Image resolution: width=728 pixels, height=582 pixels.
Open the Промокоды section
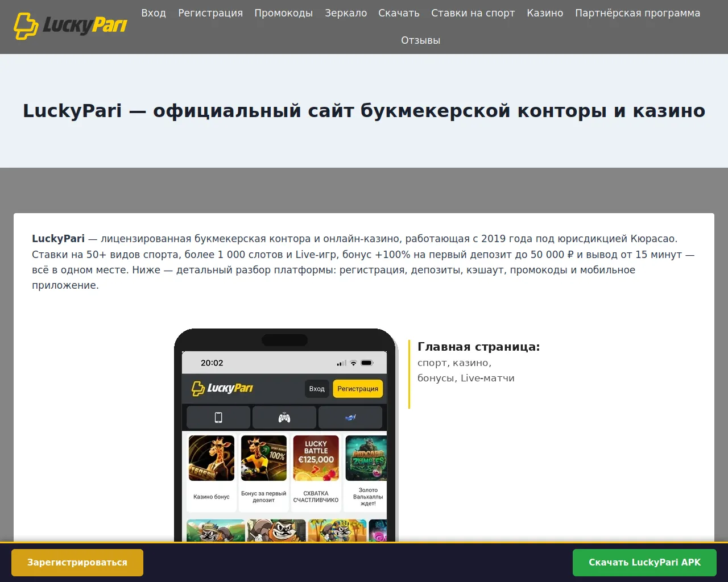[x=284, y=13]
